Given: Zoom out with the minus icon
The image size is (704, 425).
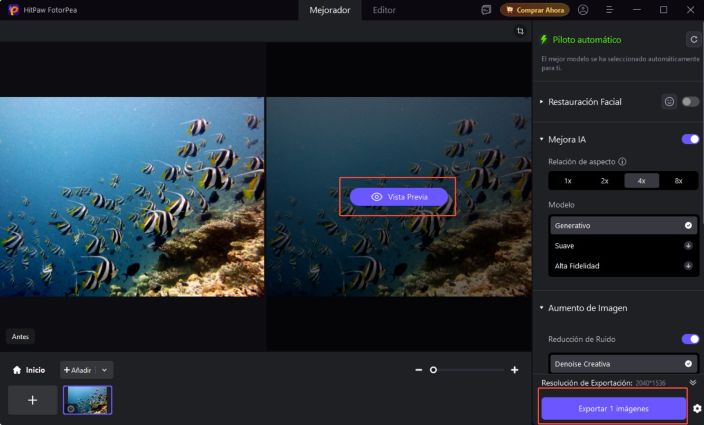Looking at the screenshot, I should (x=418, y=370).
